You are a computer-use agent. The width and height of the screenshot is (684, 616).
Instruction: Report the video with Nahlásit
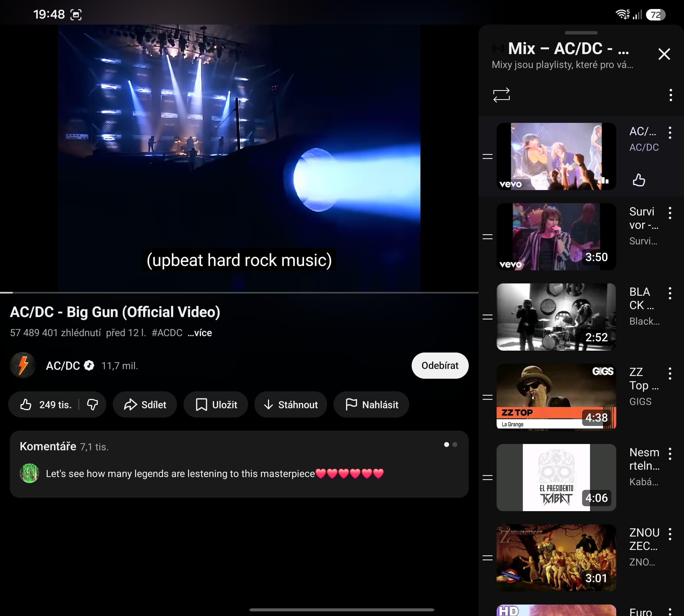pyautogui.click(x=372, y=404)
